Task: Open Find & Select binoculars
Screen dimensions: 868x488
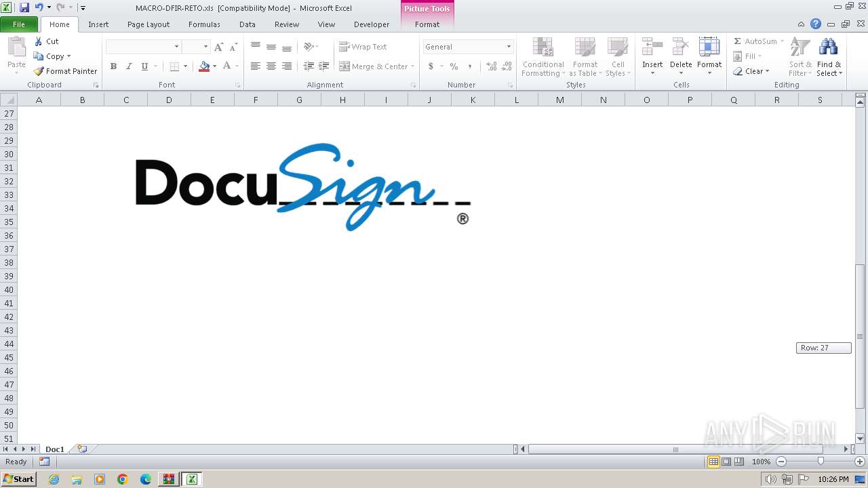Action: (829, 57)
